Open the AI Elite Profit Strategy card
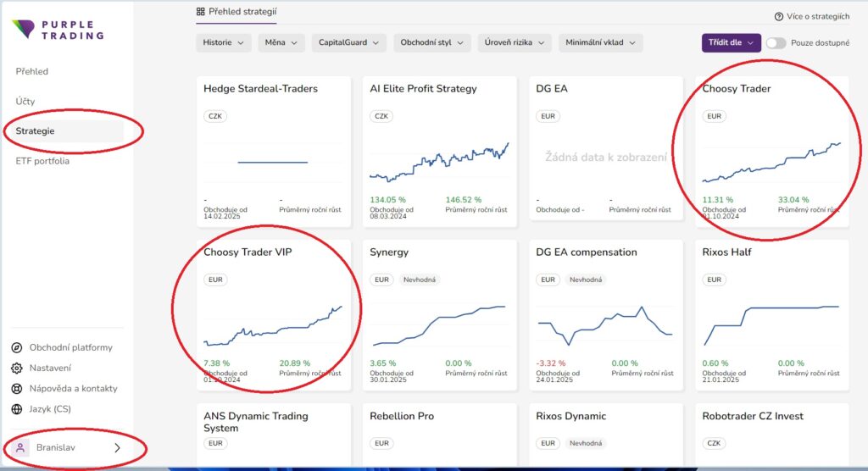The image size is (868, 471). [x=440, y=152]
